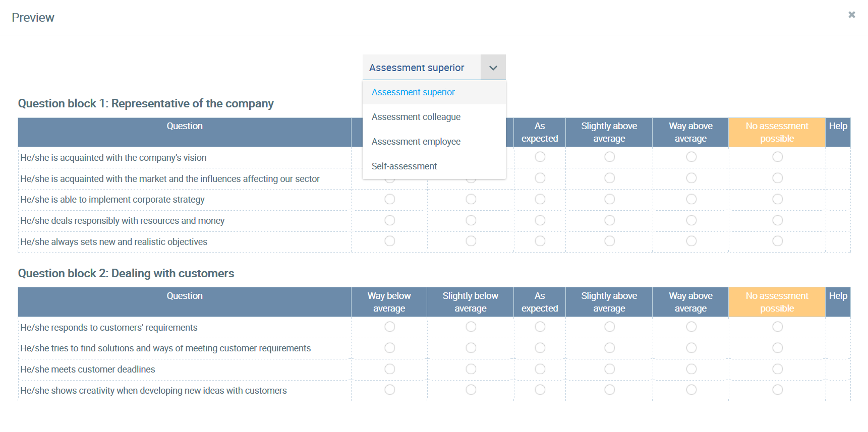Image resolution: width=868 pixels, height=432 pixels.
Task: Rate creativity question as Slightly above average
Action: point(609,390)
